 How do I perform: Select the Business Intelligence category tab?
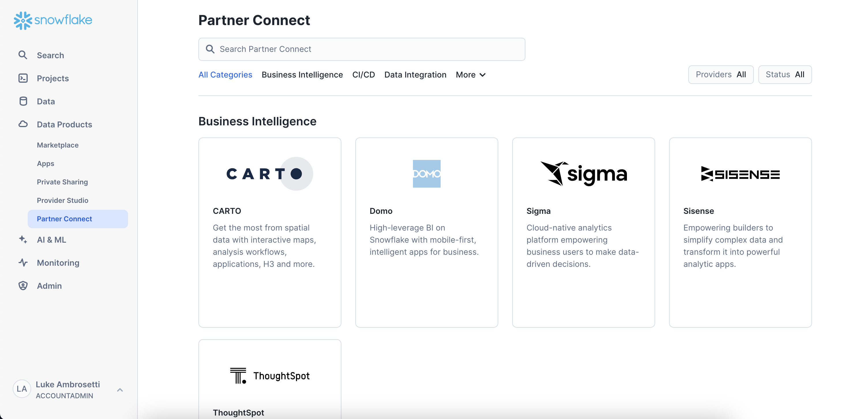point(302,75)
